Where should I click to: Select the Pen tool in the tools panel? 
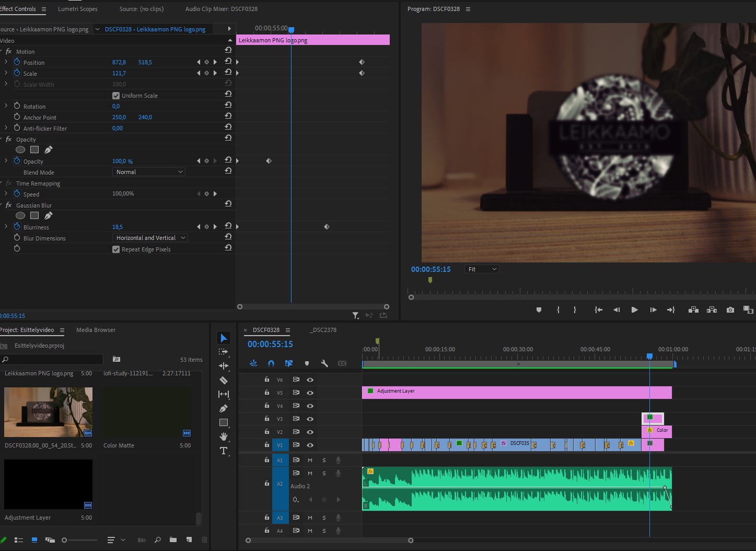(x=224, y=408)
